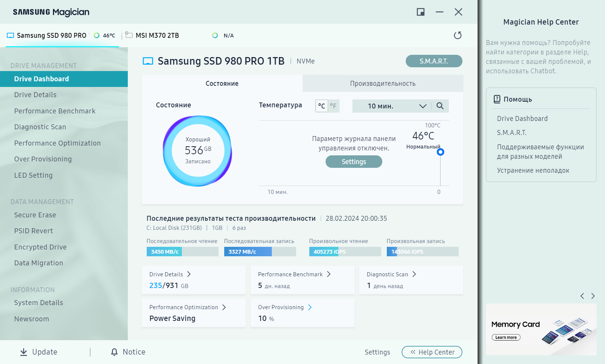Switch temperature unit to Celsius

(x=321, y=106)
